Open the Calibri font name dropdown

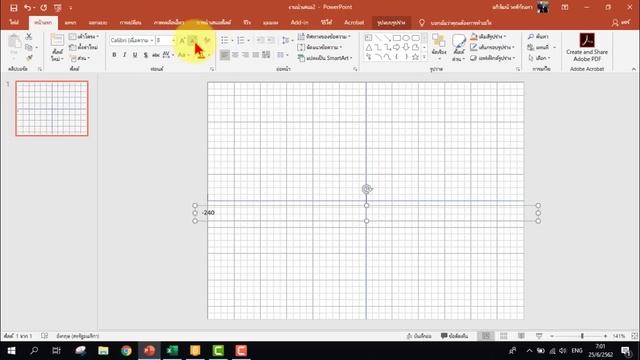tap(151, 40)
